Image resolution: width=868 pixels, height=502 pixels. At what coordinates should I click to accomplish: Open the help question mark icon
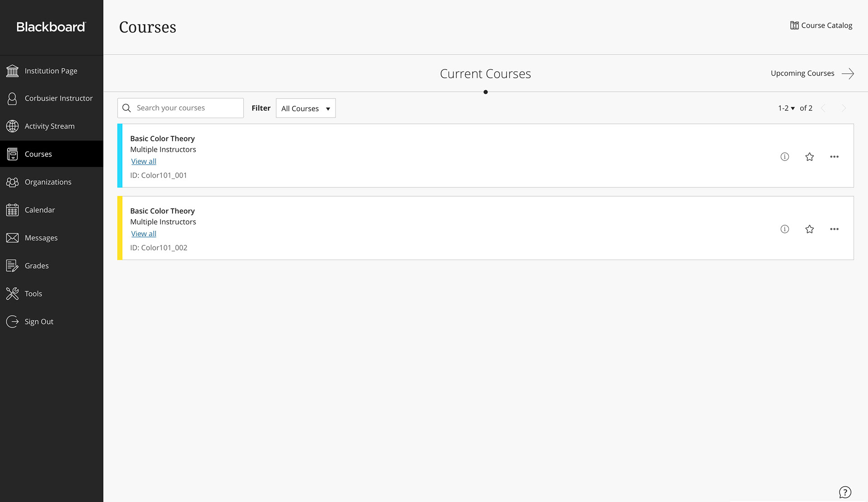click(845, 492)
